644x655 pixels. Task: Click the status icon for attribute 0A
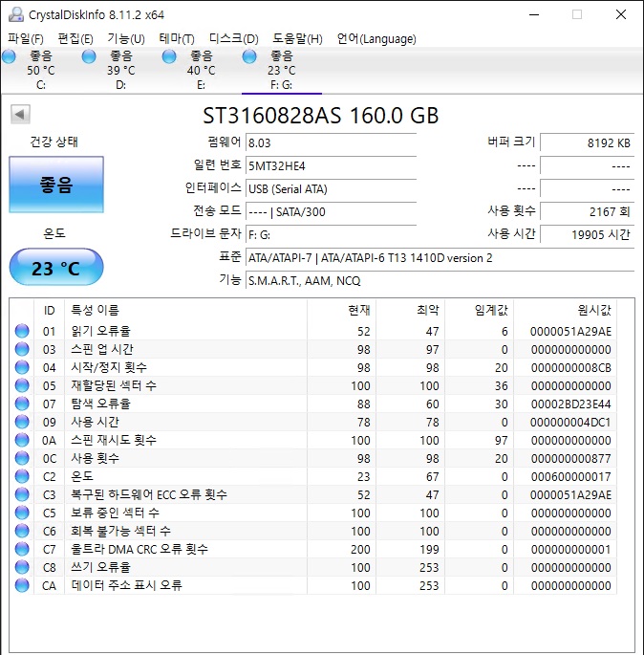[x=22, y=440]
